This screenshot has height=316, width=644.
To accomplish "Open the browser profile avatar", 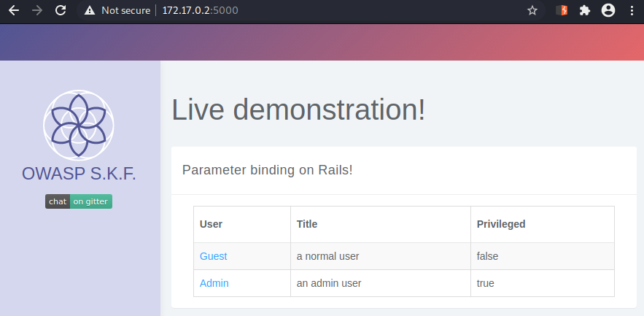I will (608, 10).
